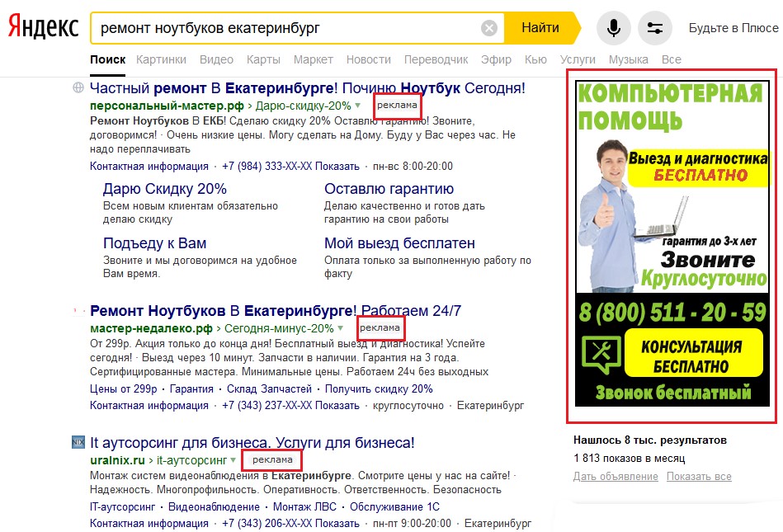
Task: Open the Видео tab
Action: 216,59
